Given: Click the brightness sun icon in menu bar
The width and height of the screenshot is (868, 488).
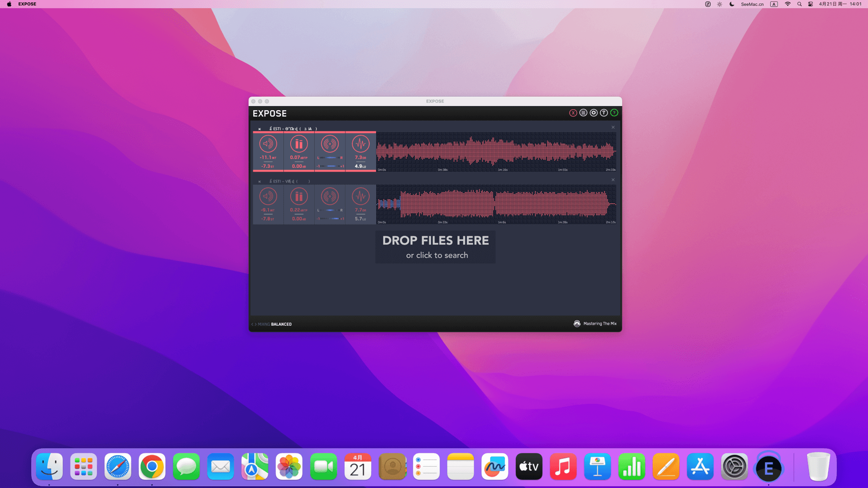Looking at the screenshot, I should tap(720, 4).
